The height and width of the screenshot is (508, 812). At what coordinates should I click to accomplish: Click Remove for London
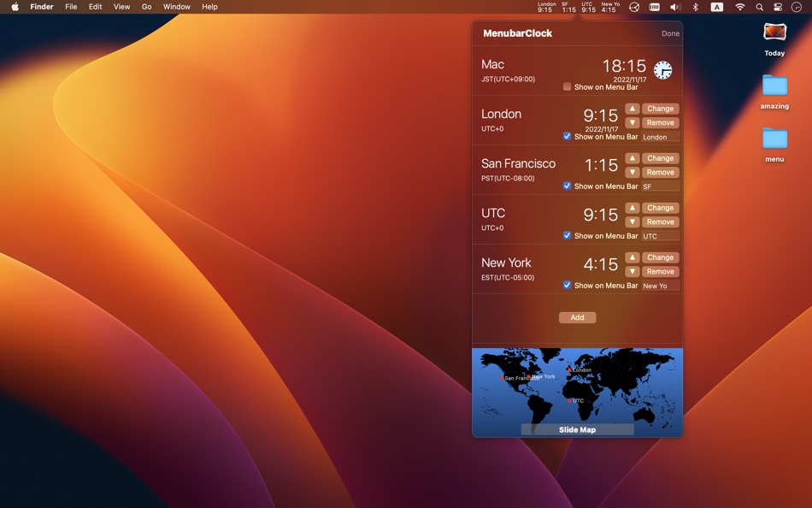[660, 123]
